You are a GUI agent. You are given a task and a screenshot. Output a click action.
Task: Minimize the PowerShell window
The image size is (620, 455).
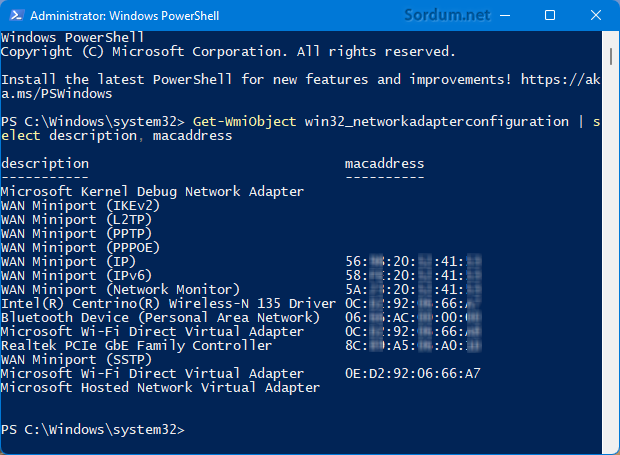click(505, 15)
